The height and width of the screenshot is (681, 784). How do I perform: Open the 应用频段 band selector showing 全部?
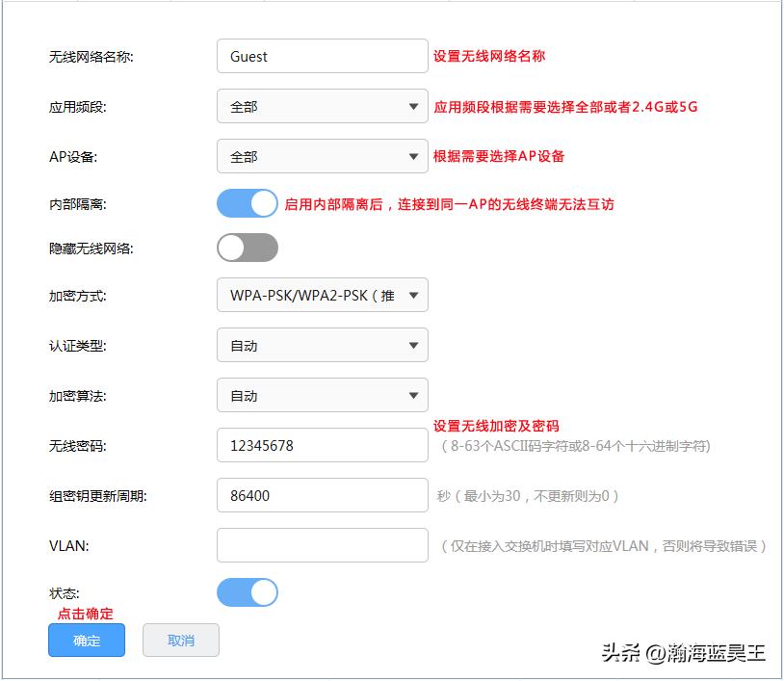click(323, 106)
